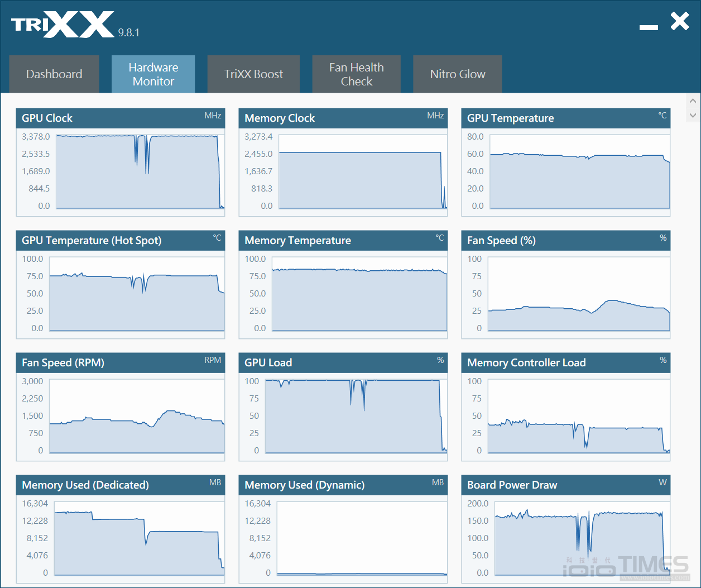This screenshot has height=588, width=701.
Task: Click the Fan Speed (RPM) graph
Action: pyautogui.click(x=137, y=415)
